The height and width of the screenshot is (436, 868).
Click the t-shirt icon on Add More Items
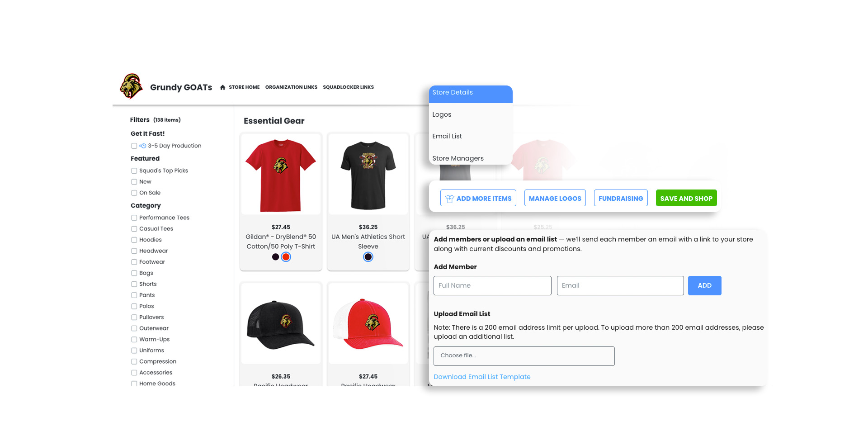click(x=449, y=198)
